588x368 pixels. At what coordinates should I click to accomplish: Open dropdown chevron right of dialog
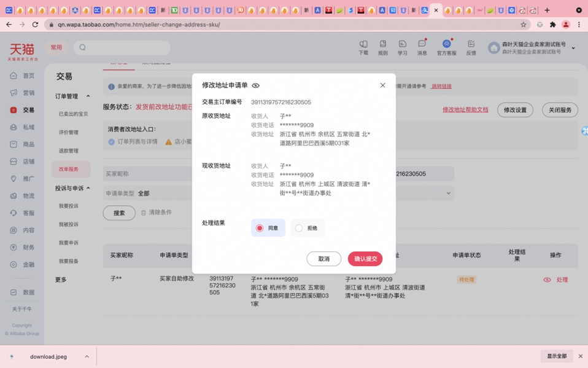pyautogui.click(x=448, y=194)
